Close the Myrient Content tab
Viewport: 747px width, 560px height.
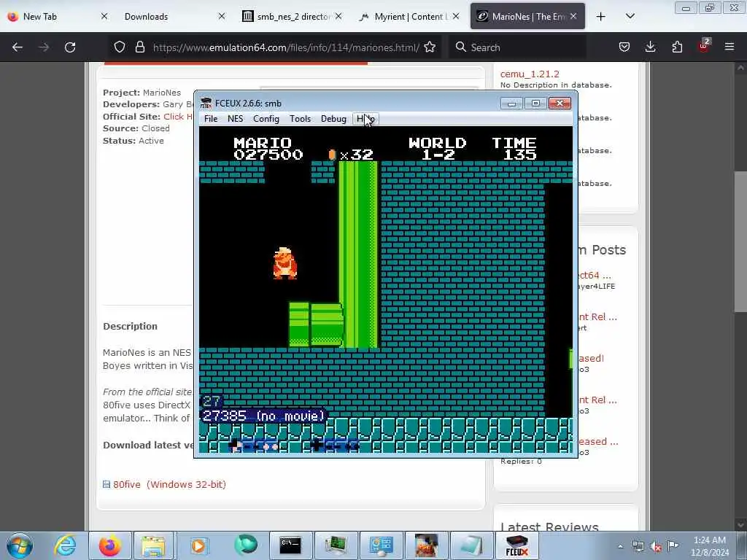(x=456, y=16)
